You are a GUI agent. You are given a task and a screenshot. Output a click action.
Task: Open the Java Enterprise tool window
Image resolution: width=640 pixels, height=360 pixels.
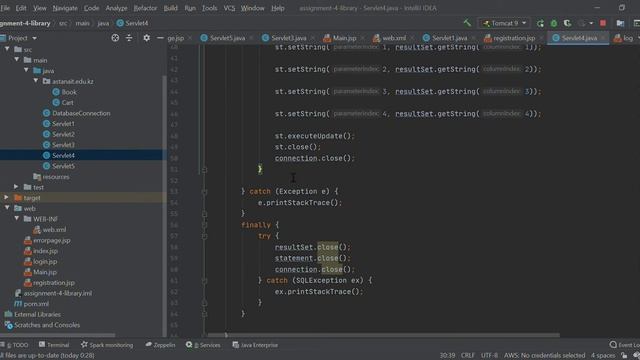pyautogui.click(x=255, y=345)
